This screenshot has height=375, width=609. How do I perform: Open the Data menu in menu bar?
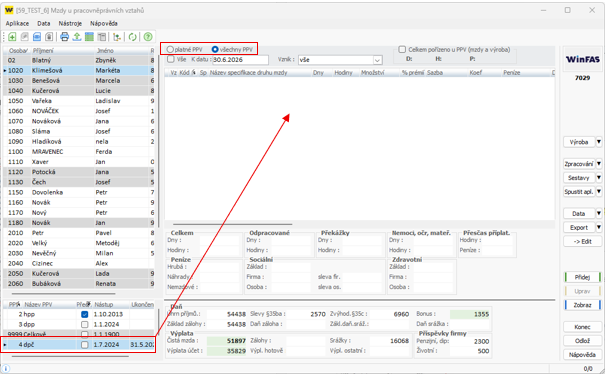pos(44,23)
